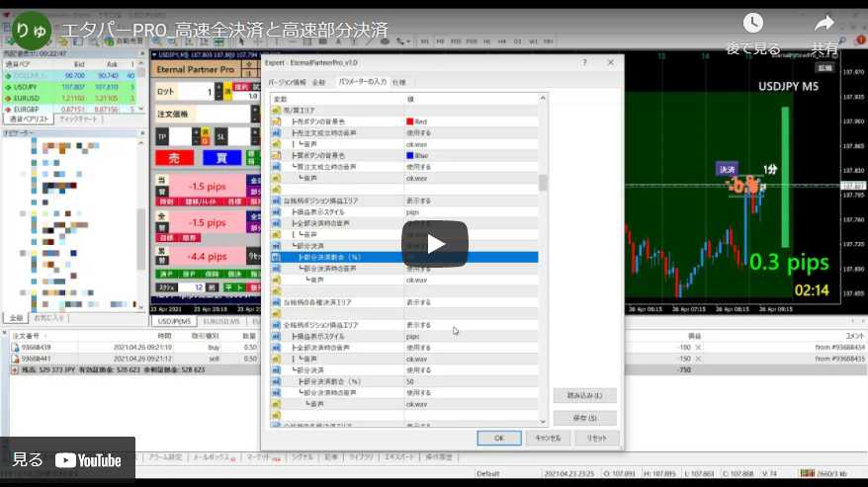Click the Watch on YouTube button
Image resolution: width=868 pixels, height=487 pixels.
coord(67,460)
